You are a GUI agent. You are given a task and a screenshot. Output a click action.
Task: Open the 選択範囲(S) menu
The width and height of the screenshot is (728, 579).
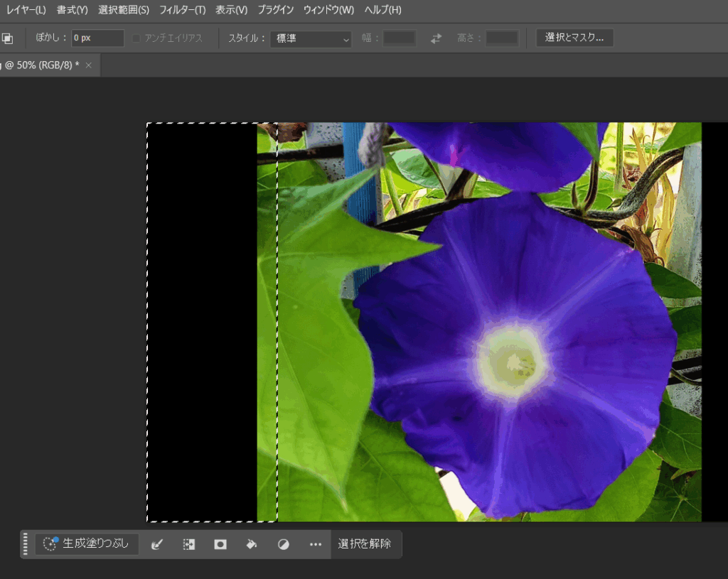[124, 10]
